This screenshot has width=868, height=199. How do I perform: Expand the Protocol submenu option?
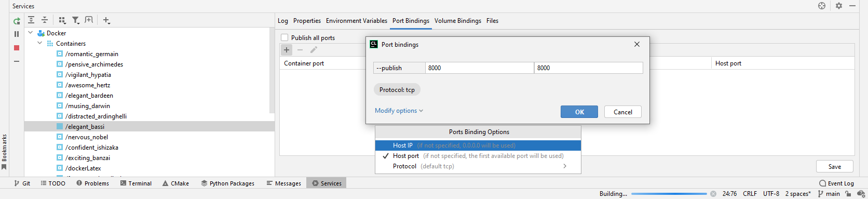(478, 166)
